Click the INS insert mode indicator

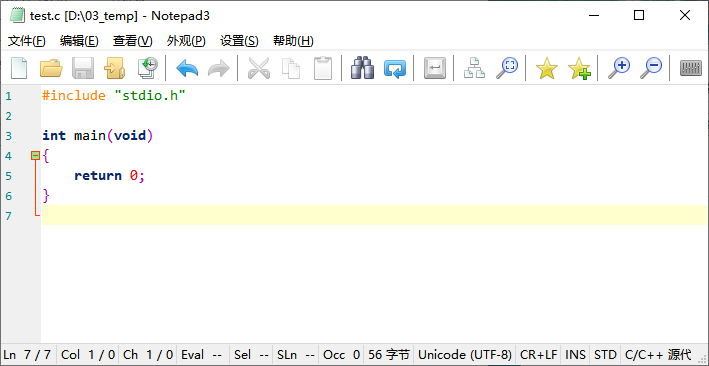click(x=575, y=355)
